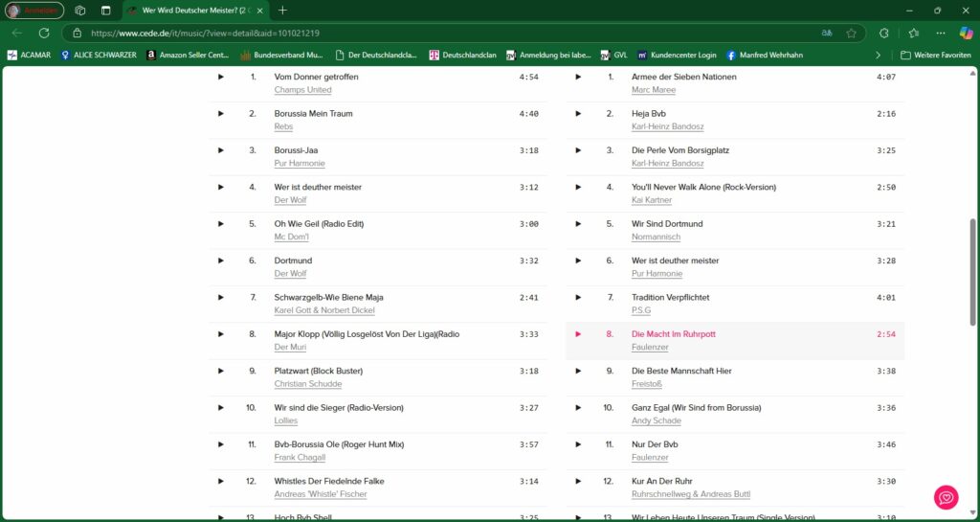This screenshot has width=980, height=522.
Task: Open artist link Karel Gott & Norbert Dickel
Action: pyautogui.click(x=324, y=310)
